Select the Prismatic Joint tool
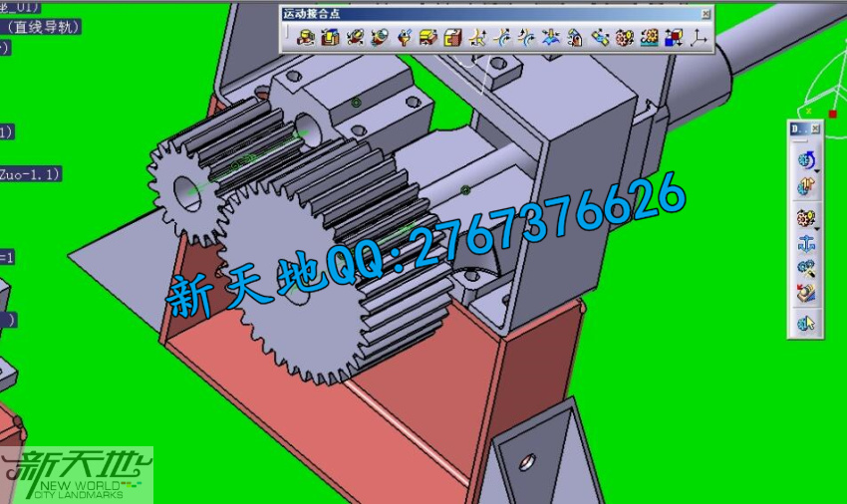The height and width of the screenshot is (504, 847). click(330, 37)
